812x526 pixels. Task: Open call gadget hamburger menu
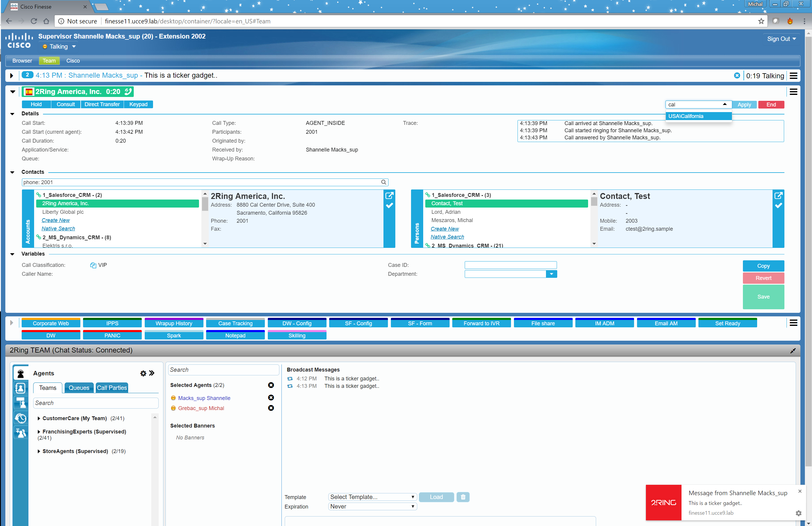click(794, 92)
